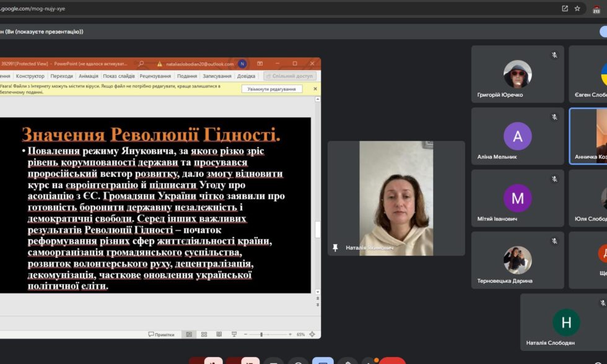The height and width of the screenshot is (364, 607).
Task: Switch to Slide Sorter view icon
Action: click(x=204, y=334)
